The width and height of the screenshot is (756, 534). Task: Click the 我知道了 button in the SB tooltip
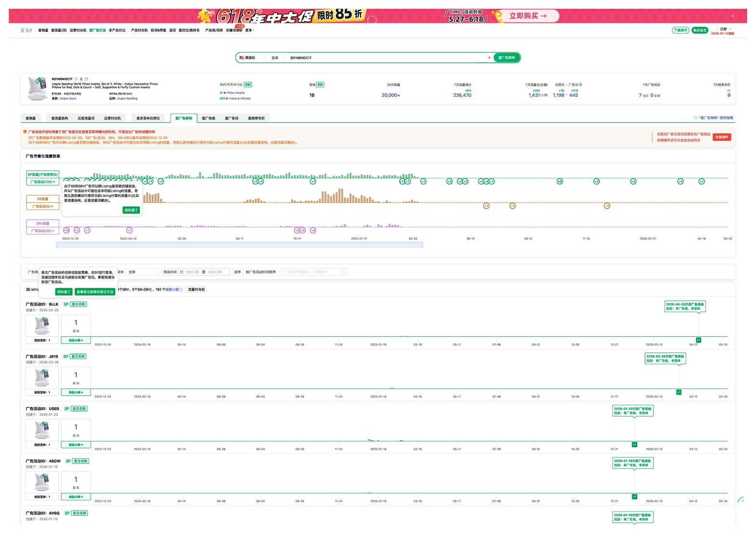[131, 210]
